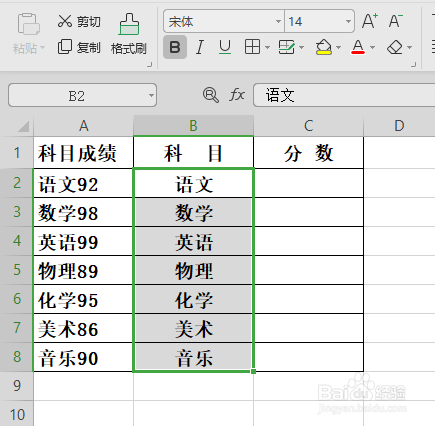Click the 分 数 header cell
This screenshot has width=435, height=426.
click(309, 153)
